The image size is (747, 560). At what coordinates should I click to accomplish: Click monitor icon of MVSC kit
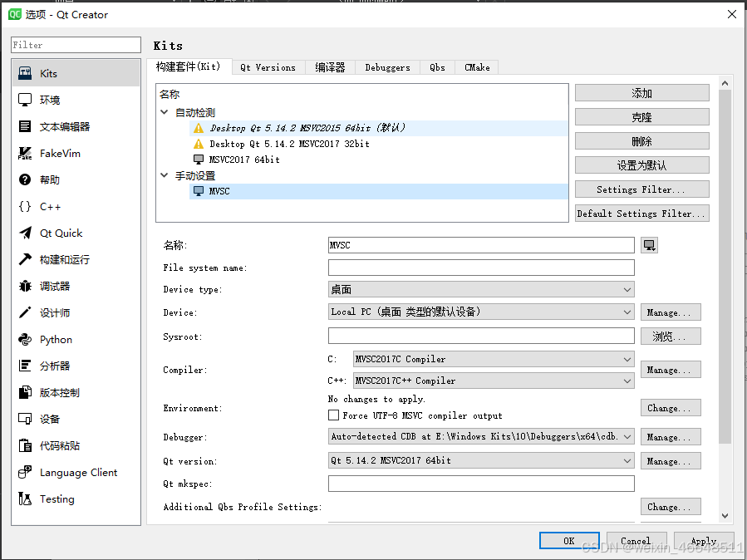(x=199, y=191)
